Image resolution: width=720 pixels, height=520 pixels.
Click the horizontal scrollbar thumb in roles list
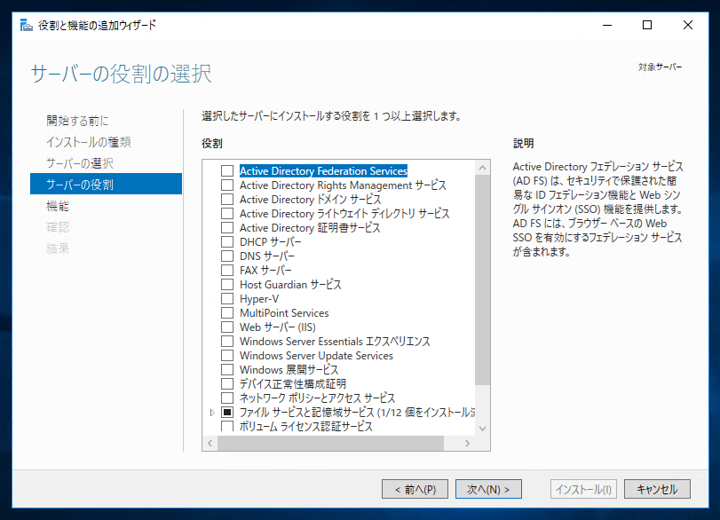click(x=331, y=443)
